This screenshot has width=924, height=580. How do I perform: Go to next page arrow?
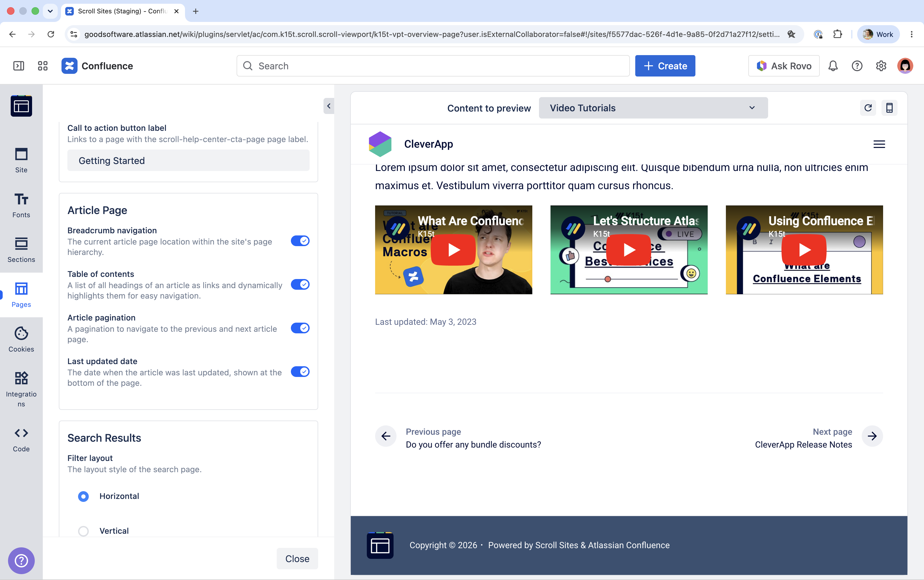(872, 436)
